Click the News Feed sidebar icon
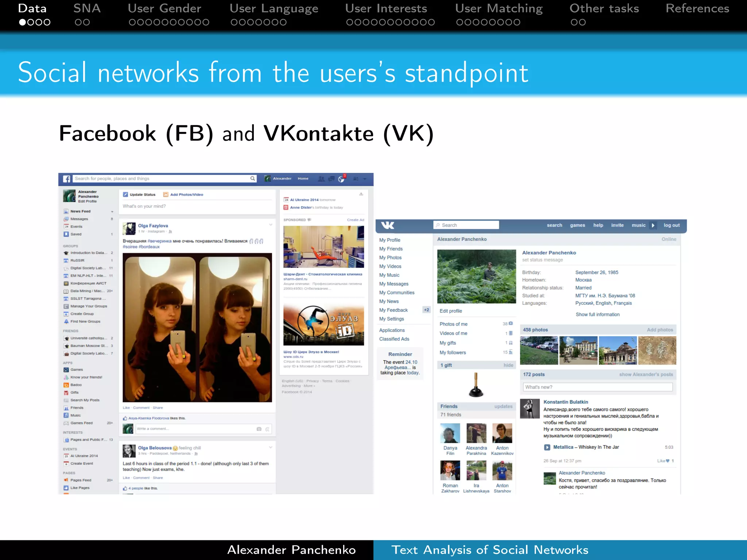 tap(66, 211)
